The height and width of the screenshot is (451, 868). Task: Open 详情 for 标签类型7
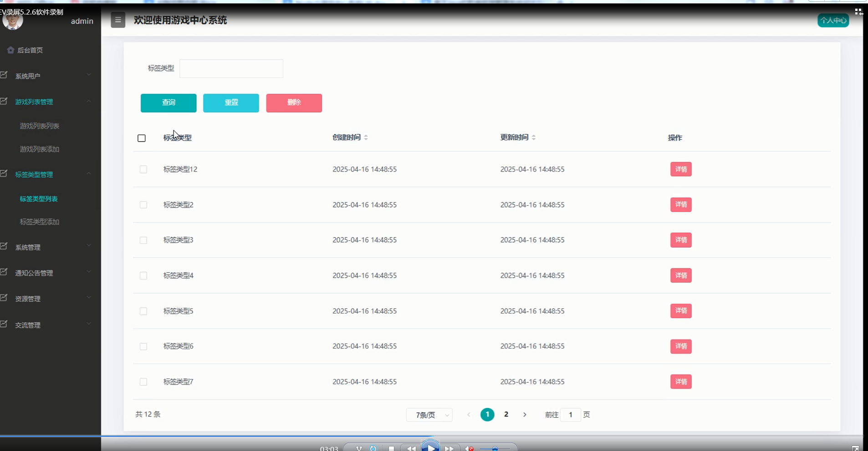(681, 382)
